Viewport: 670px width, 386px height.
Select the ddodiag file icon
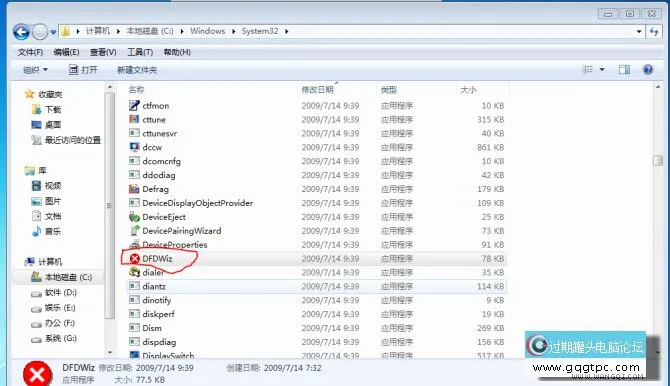134,175
